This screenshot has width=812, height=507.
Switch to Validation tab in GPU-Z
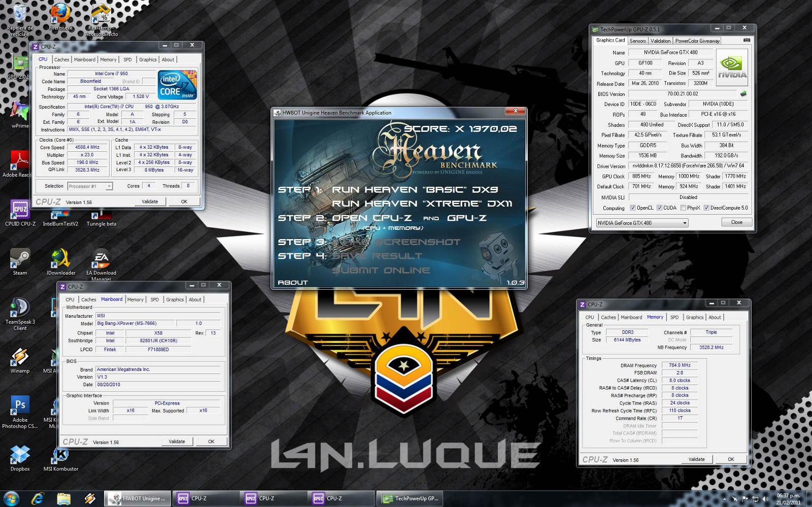(660, 41)
